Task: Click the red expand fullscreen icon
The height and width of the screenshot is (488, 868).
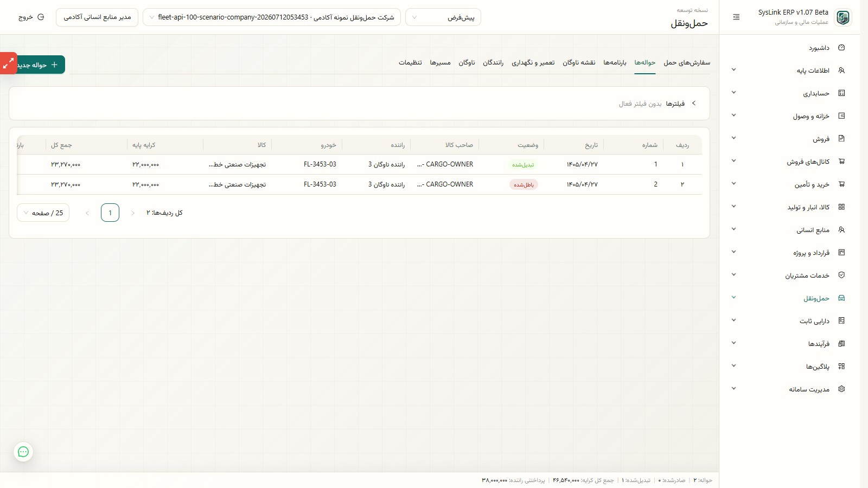Action: 8,63
